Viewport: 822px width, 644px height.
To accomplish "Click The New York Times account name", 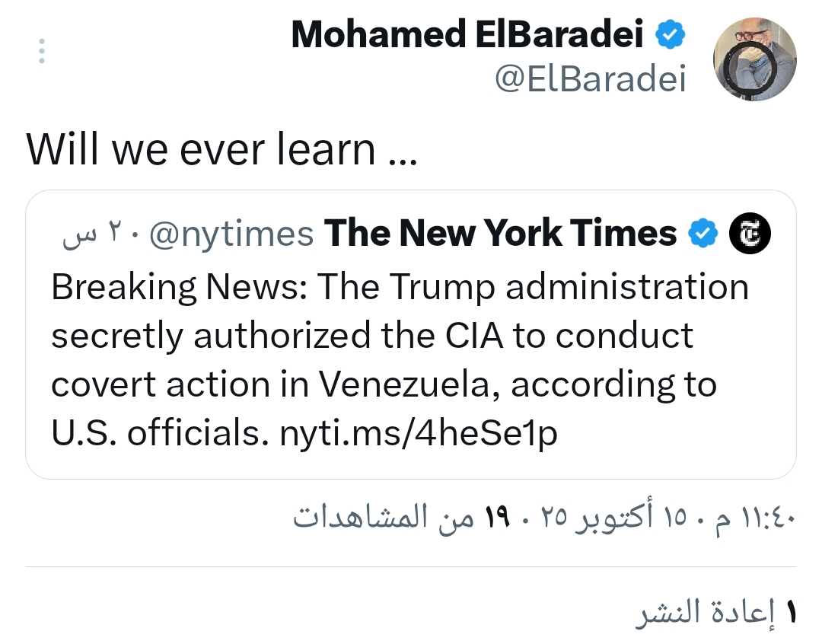I will (x=501, y=234).
